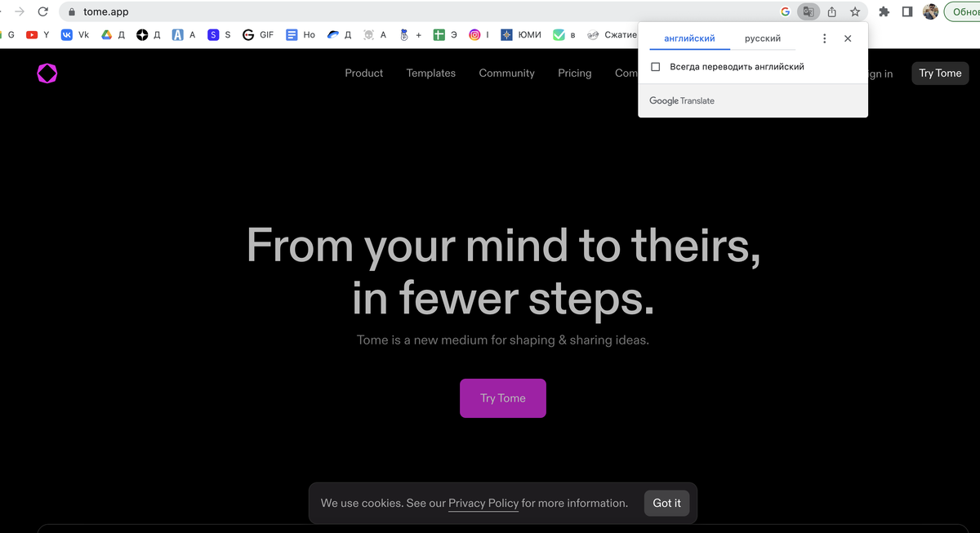Open the Templates nav item
This screenshot has width=980, height=533.
click(431, 73)
